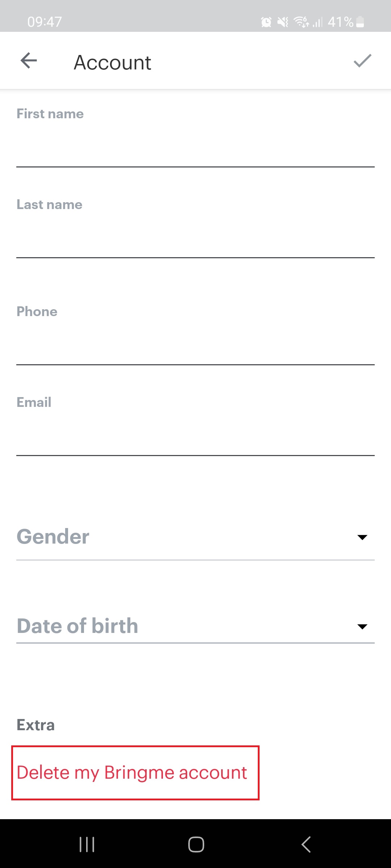Tap the back arrow beside Account

tap(29, 60)
